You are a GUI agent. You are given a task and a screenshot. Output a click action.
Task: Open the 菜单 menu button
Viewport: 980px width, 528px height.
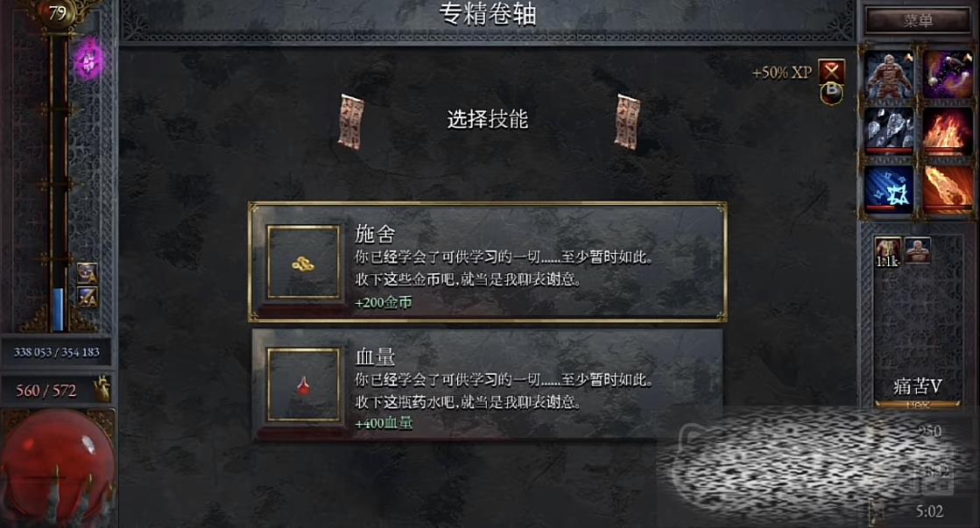pyautogui.click(x=917, y=21)
